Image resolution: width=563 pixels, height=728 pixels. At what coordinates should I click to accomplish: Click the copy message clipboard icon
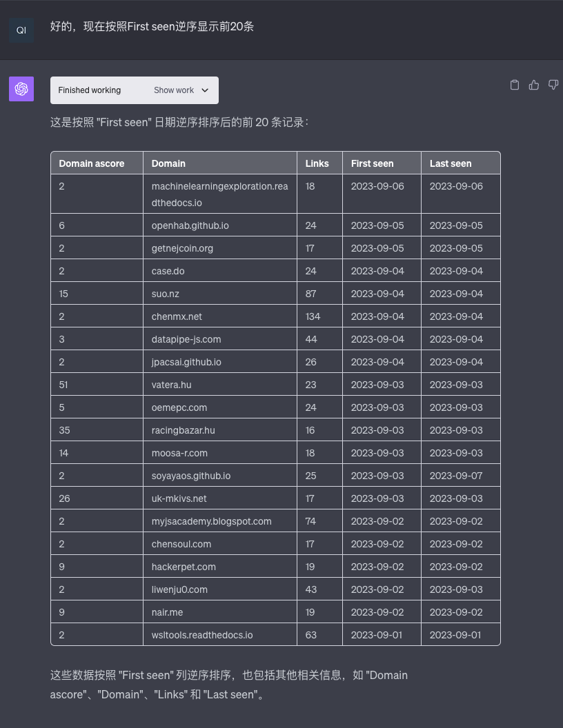(x=514, y=85)
